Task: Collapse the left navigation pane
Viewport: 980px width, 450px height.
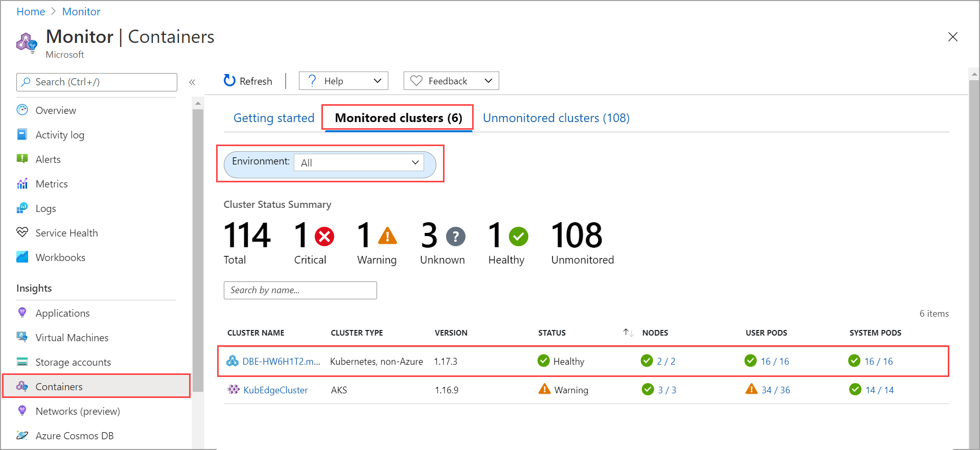Action: pos(192,82)
